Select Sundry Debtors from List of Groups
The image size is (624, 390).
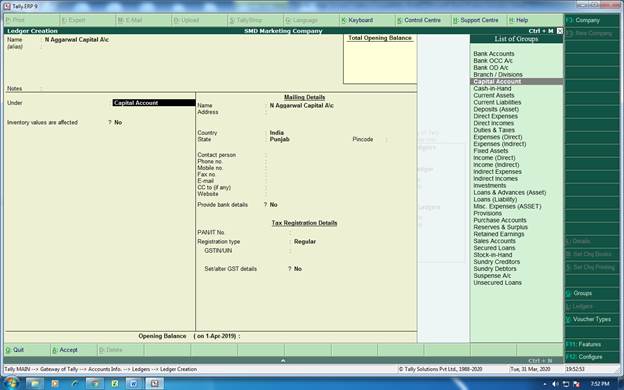click(495, 269)
